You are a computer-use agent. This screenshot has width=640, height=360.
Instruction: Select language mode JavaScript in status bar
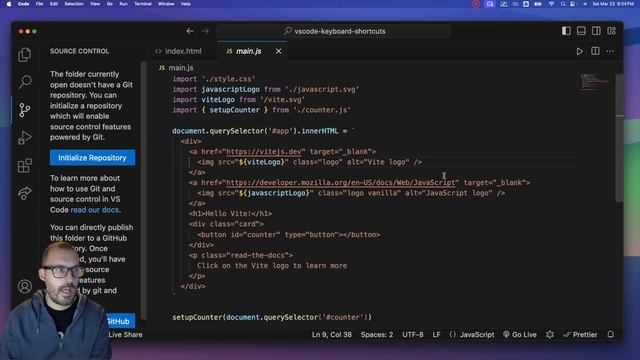[477, 335]
